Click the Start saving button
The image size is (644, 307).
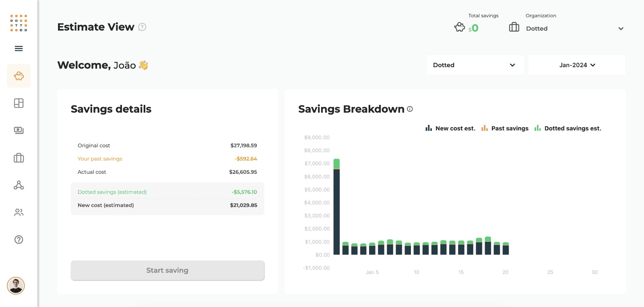[x=167, y=270]
